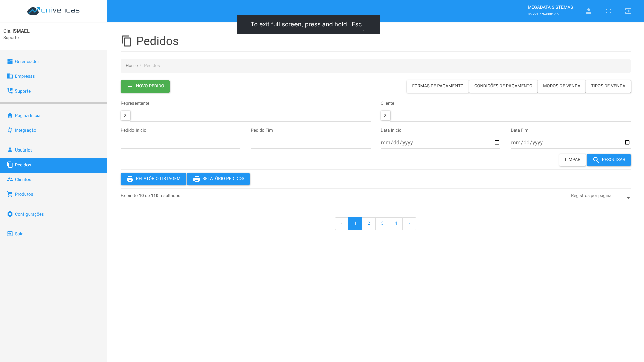Image resolution: width=644 pixels, height=362 pixels.
Task: Select the Empresas sidebar icon
Action: pos(10,76)
